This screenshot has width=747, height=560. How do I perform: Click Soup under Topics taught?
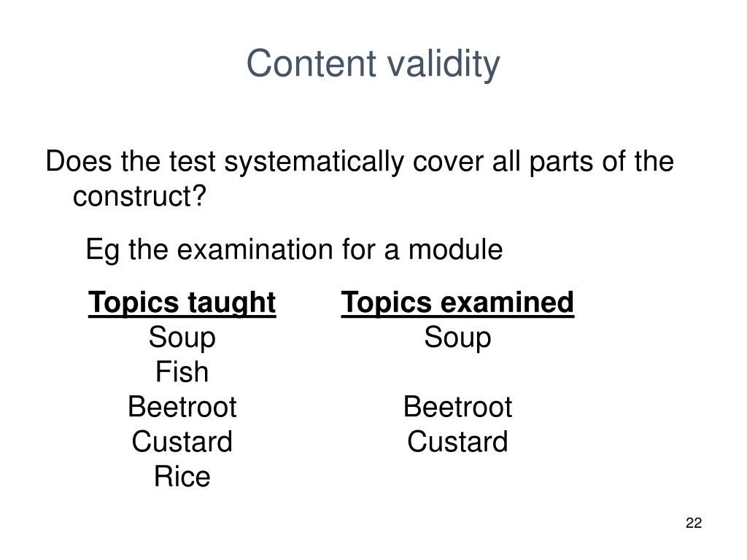click(182, 338)
